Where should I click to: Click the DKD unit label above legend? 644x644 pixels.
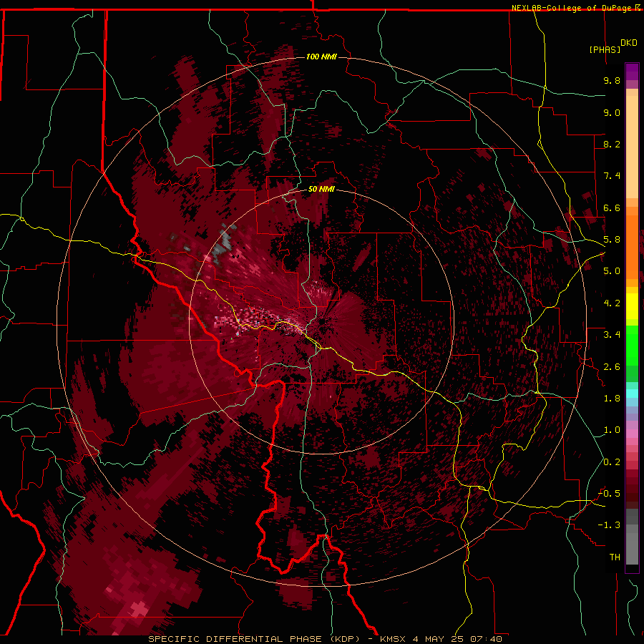[629, 43]
